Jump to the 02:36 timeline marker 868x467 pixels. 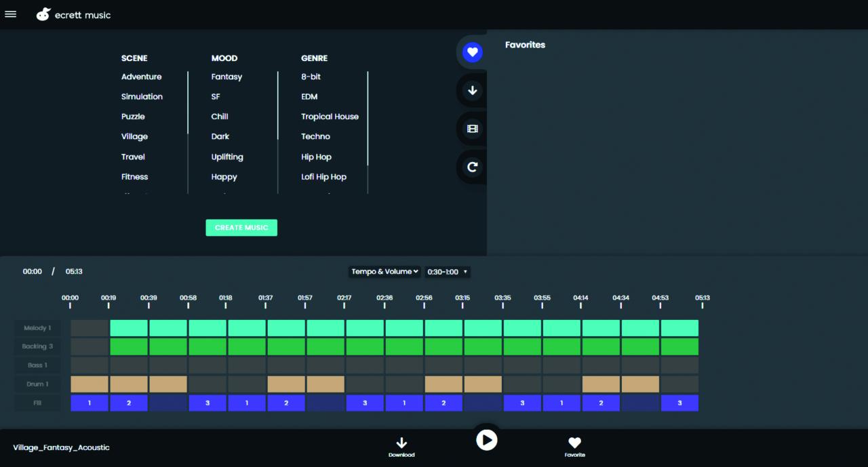(384, 301)
